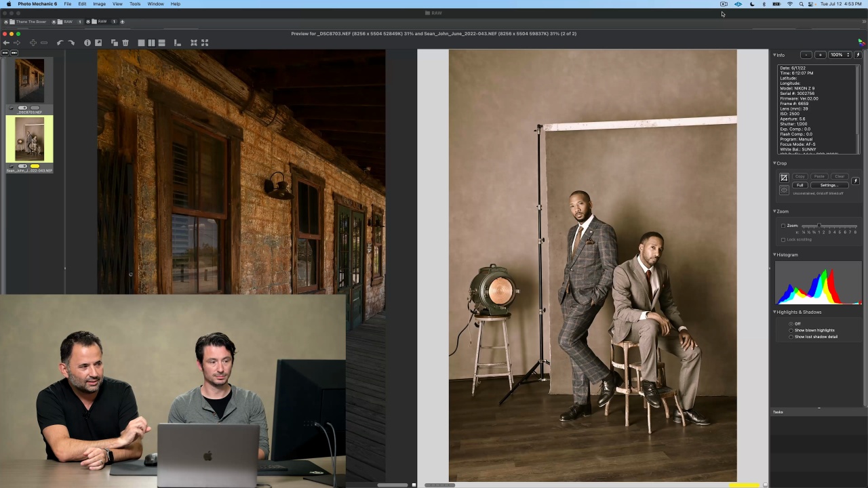Viewport: 868px width, 488px height.
Task: Collapse the Info panel section
Action: coord(775,55)
